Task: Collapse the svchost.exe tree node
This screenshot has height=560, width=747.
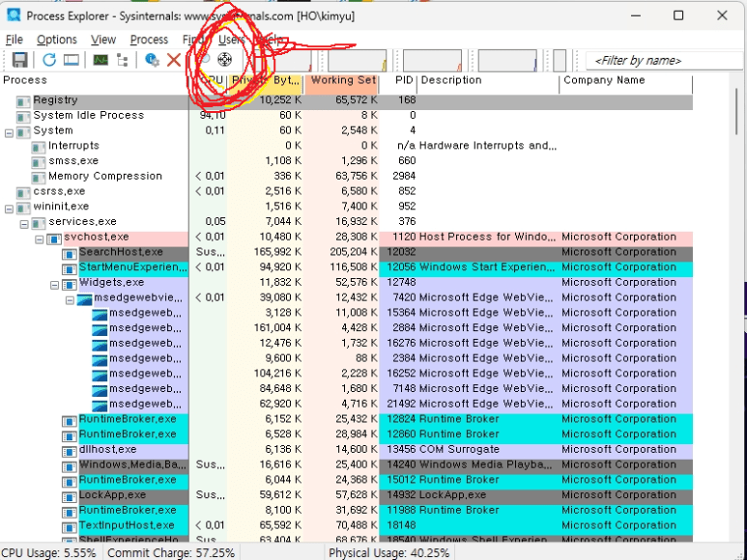Action: 40,239
